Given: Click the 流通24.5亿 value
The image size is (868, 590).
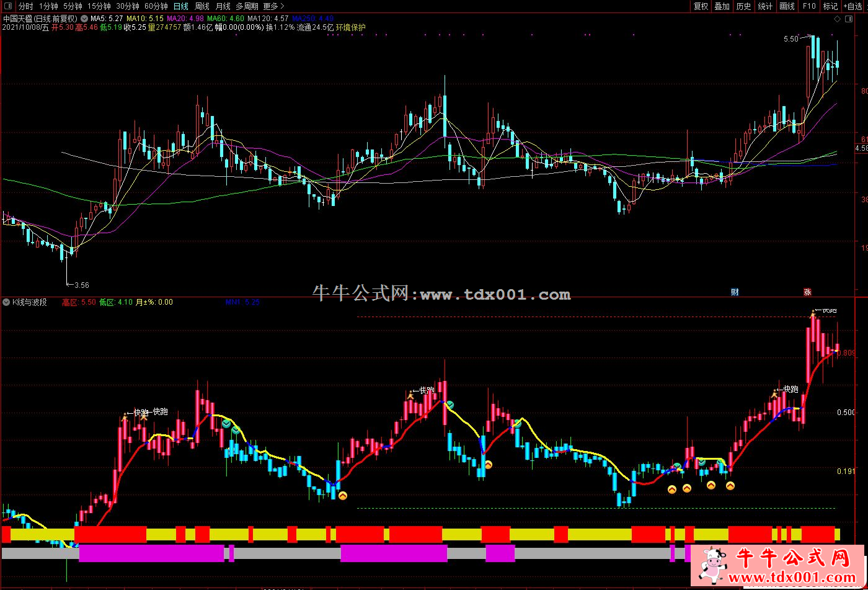Looking at the screenshot, I should (315, 27).
